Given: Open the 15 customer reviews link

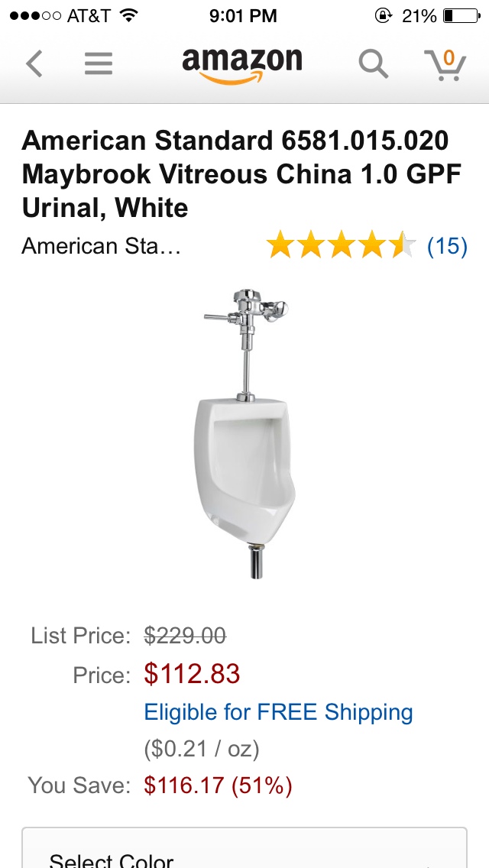Looking at the screenshot, I should tap(447, 246).
